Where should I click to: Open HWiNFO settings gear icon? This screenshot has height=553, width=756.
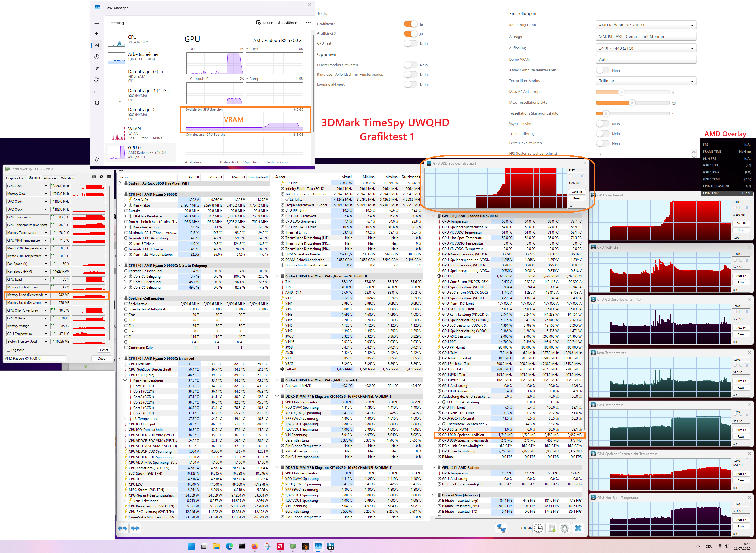tap(565, 528)
